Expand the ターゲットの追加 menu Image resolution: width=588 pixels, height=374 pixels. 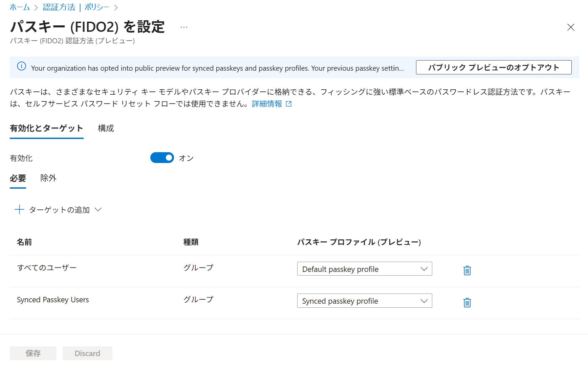58,210
